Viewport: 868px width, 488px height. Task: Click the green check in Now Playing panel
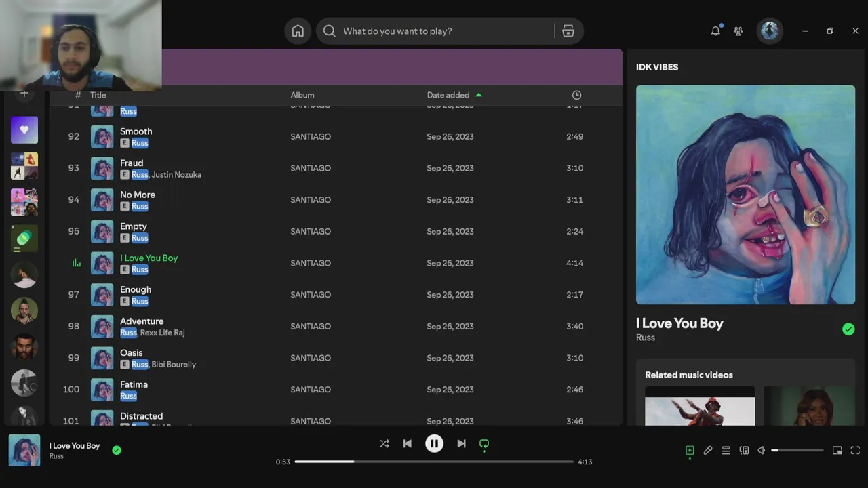pyautogui.click(x=848, y=329)
